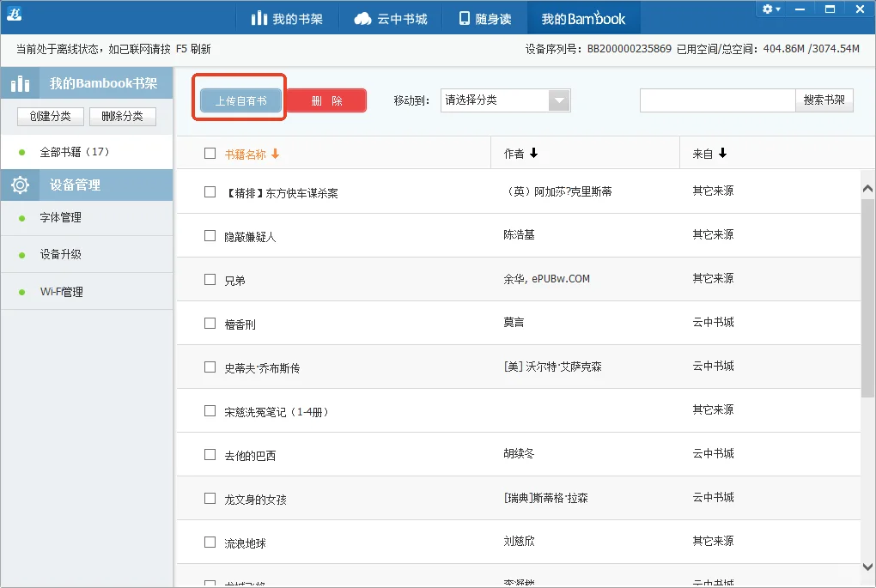Check the box for 流浪地球
876x588 pixels.
[210, 543]
